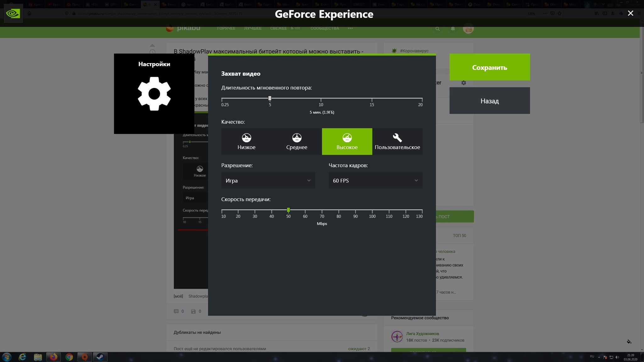Open Internet Explorer from taskbar

pyautogui.click(x=22, y=357)
